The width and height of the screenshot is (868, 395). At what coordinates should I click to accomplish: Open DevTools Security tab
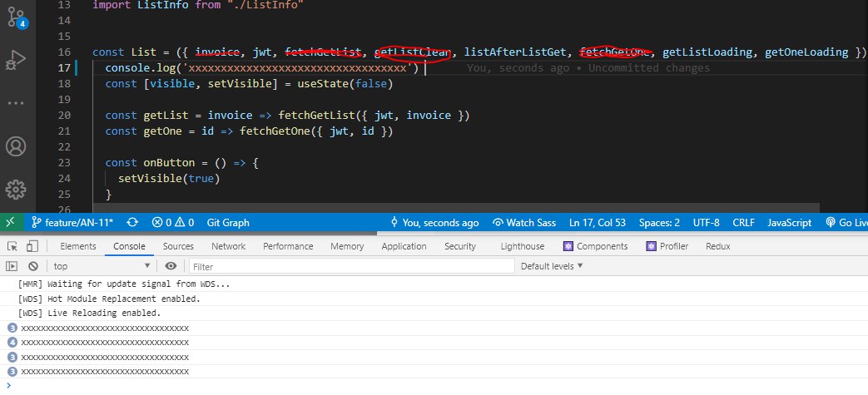(460, 246)
